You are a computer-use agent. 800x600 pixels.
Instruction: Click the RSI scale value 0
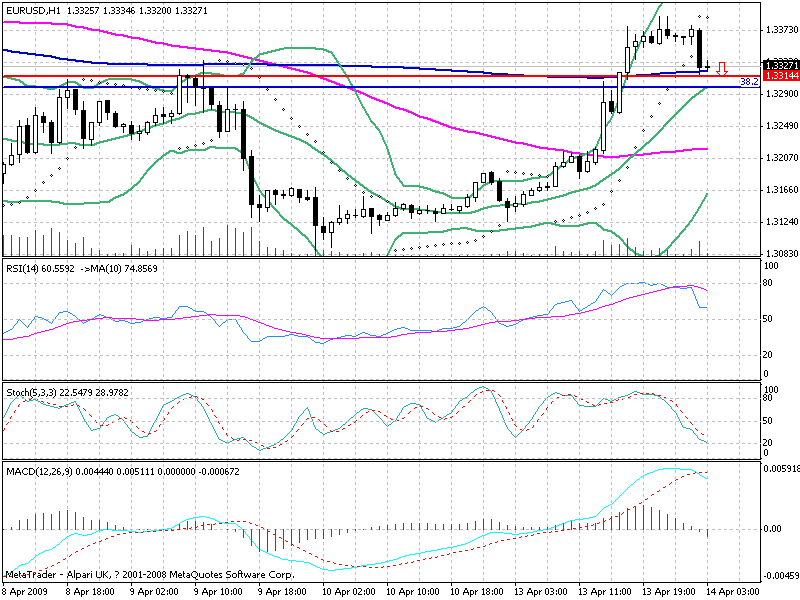[766, 374]
